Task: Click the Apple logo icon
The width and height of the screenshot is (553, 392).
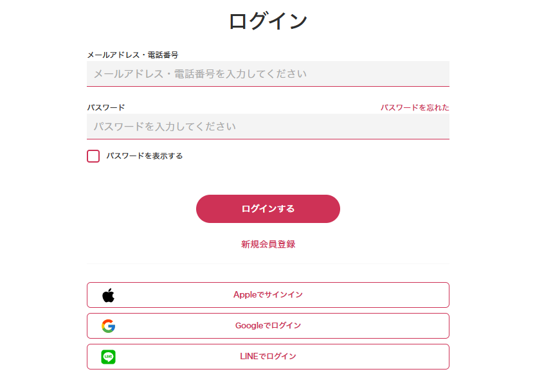Action: [108, 295]
